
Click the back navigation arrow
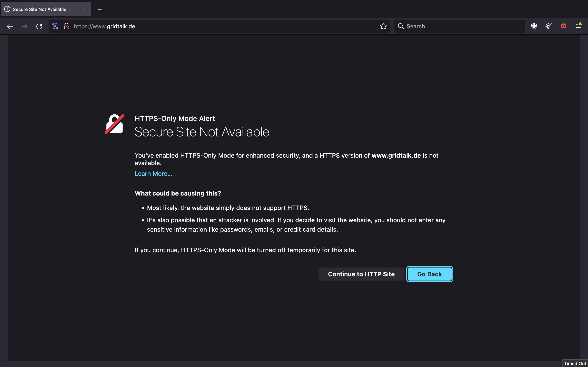10,26
